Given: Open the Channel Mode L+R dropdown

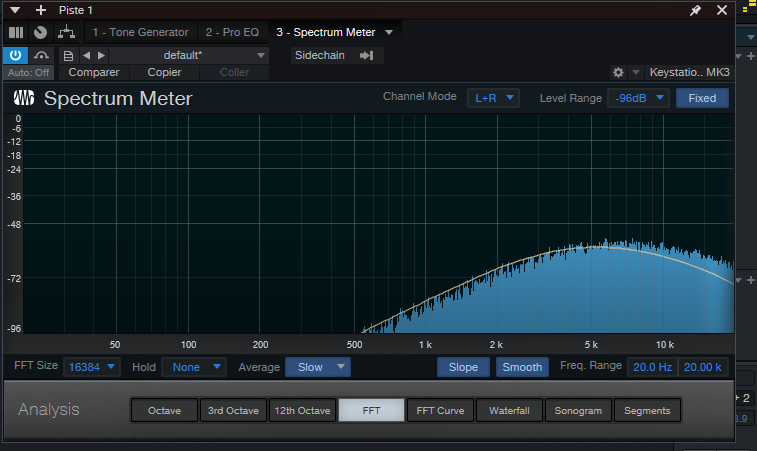Looking at the screenshot, I should click(493, 98).
